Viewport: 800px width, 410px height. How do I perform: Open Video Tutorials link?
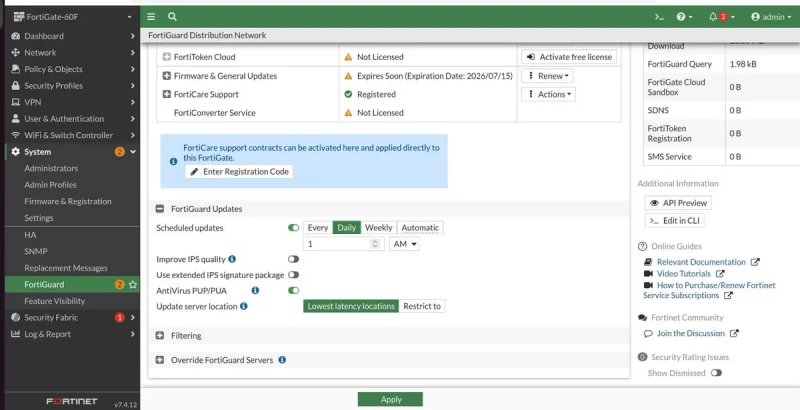coord(684,274)
